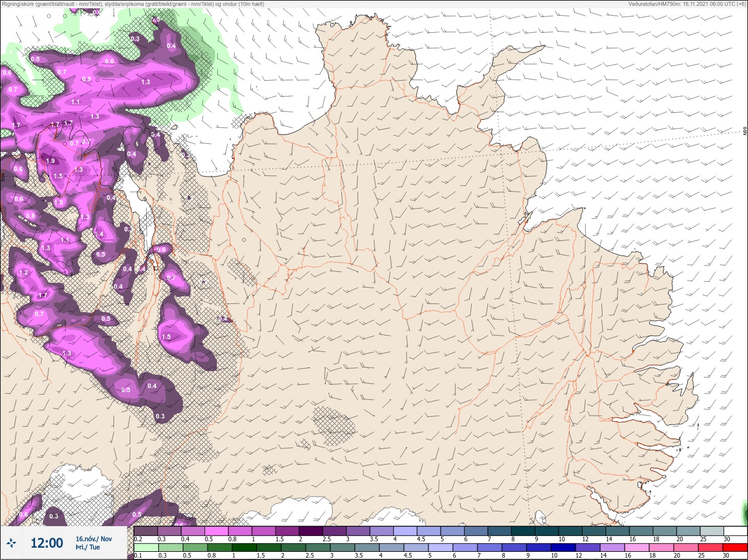Select bright pink upper swatch between 0.5 and 0.8
The width and height of the screenshot is (748, 560).
(x=217, y=531)
